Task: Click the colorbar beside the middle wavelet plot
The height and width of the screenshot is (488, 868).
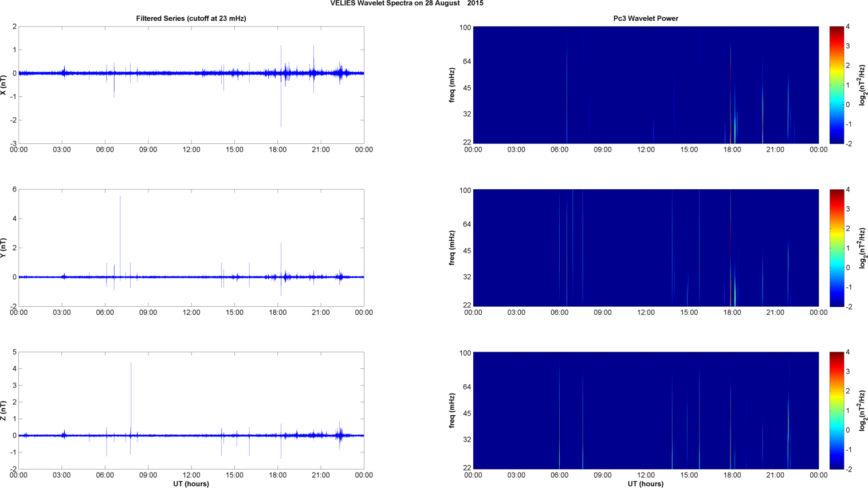Action: pyautogui.click(x=836, y=248)
